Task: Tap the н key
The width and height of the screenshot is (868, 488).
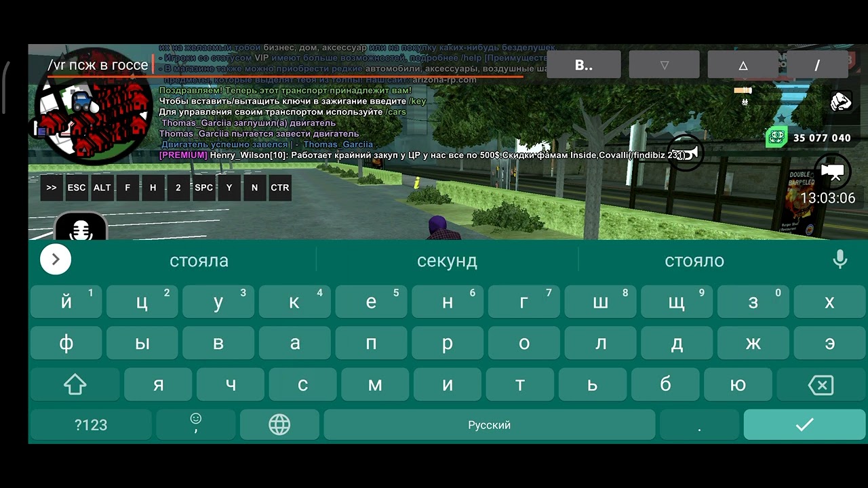Action: 448,302
